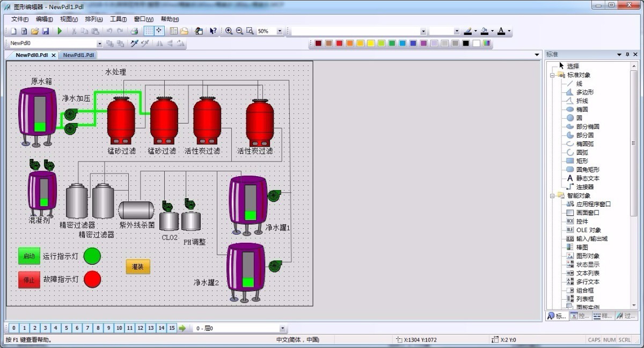Collapse the 标准对象 tree node
The height and width of the screenshot is (348, 644).
point(553,75)
